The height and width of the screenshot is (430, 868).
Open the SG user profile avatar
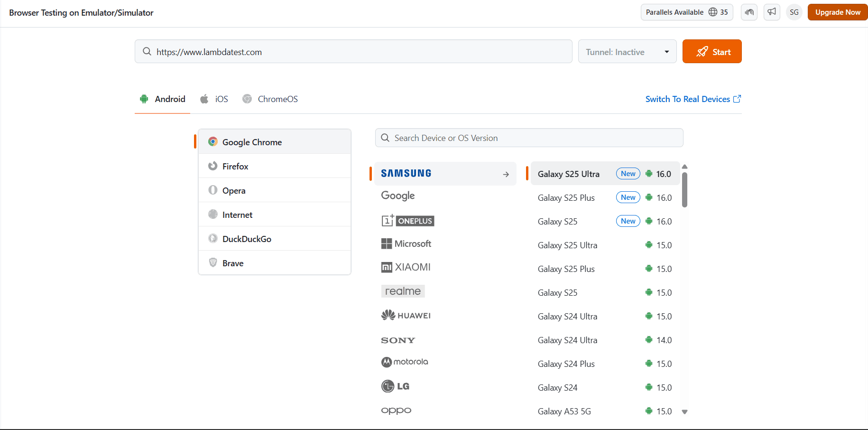click(x=794, y=12)
